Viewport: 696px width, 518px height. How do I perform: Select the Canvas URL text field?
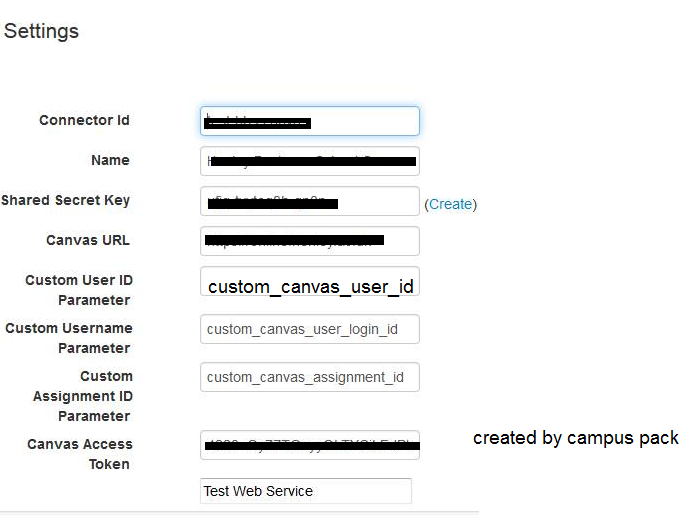click(309, 241)
